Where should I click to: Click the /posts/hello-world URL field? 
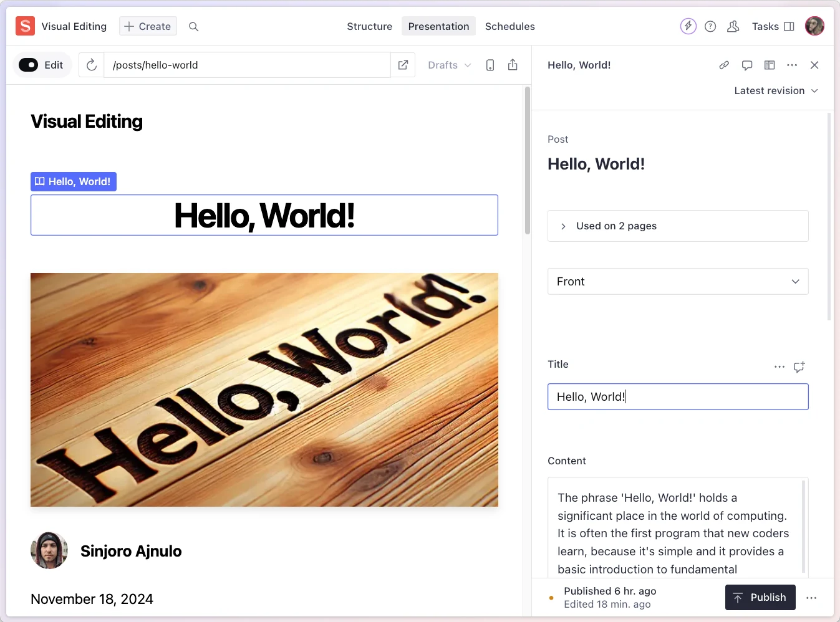(247, 65)
